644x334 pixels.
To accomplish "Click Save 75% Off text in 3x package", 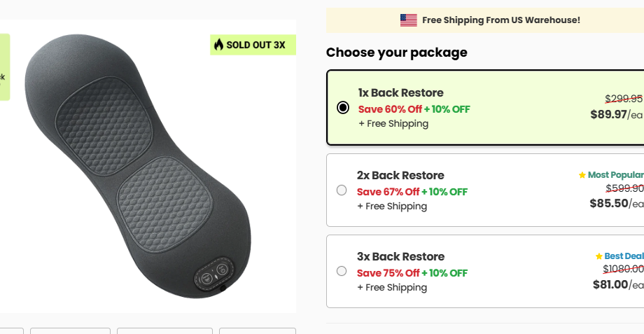I will 388,273.
